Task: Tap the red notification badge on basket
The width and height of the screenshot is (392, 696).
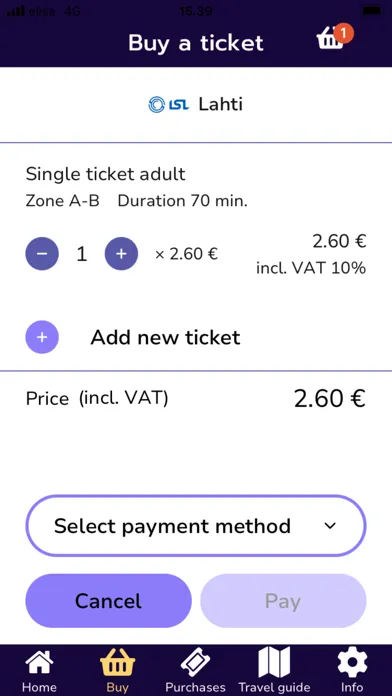Action: (x=344, y=33)
